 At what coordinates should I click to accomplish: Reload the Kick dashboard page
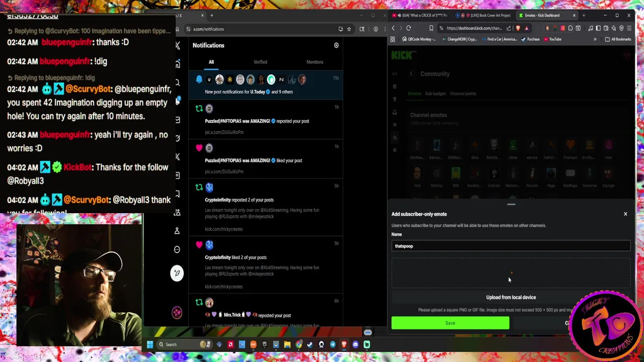409,28
